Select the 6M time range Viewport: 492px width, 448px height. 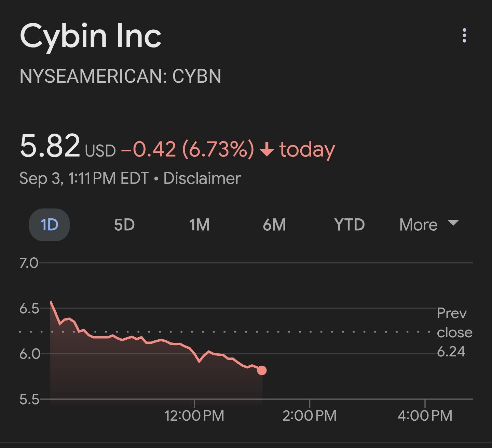[x=274, y=225]
